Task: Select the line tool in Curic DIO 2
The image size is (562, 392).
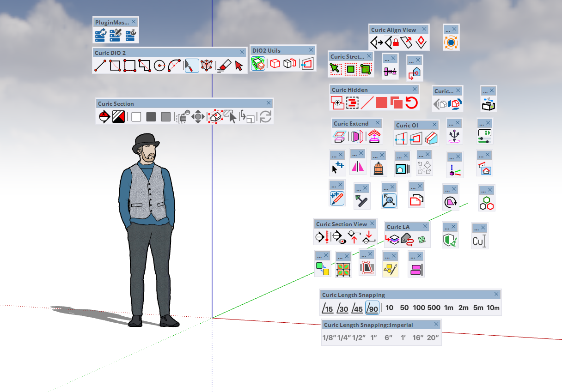Action: point(100,66)
